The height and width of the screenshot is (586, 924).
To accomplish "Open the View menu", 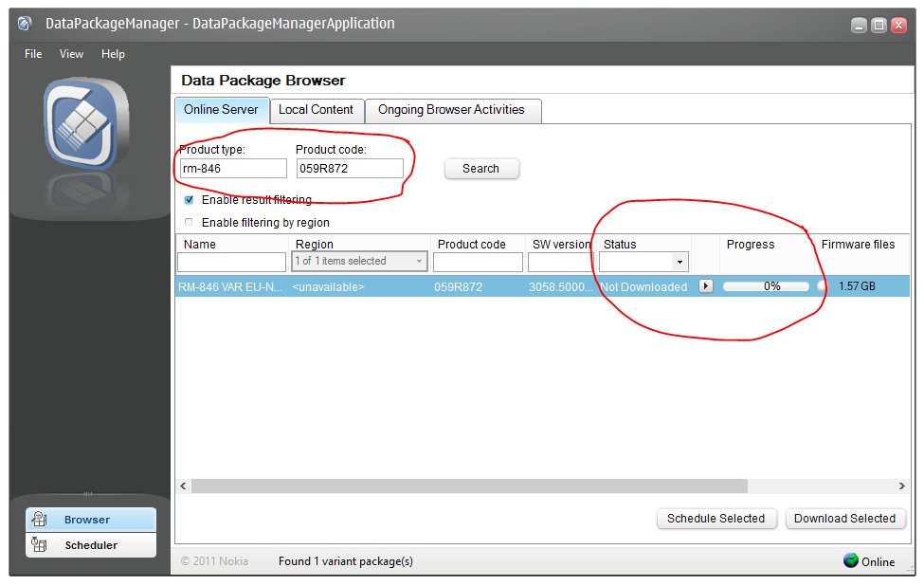I will point(71,54).
